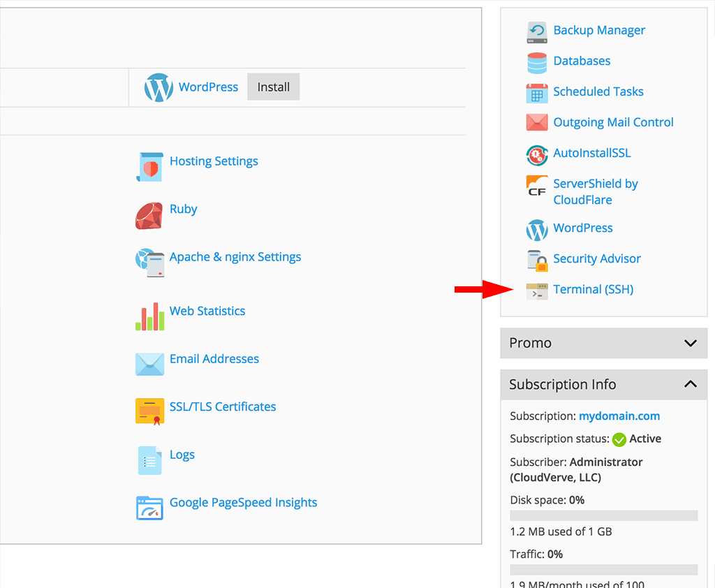This screenshot has height=588, width=715.
Task: Open SSL/TLS Certificates link
Action: 223,406
